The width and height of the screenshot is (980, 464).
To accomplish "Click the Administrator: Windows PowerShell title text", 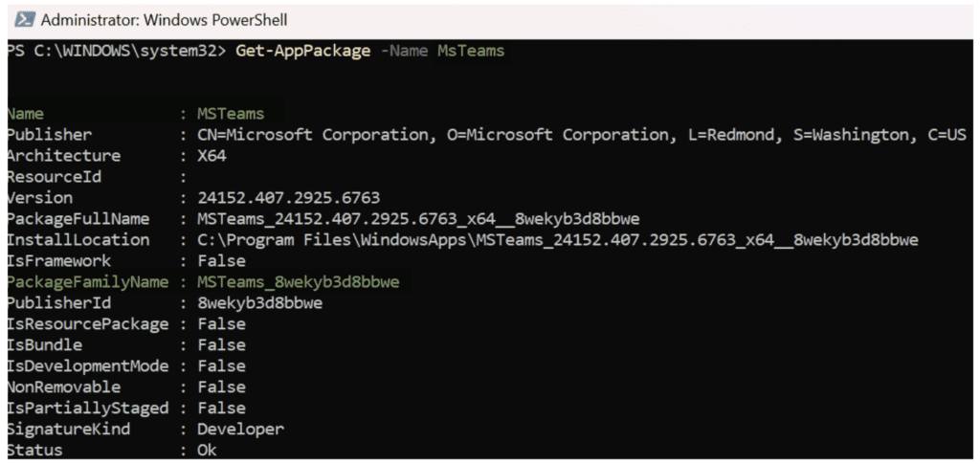I will [x=165, y=20].
